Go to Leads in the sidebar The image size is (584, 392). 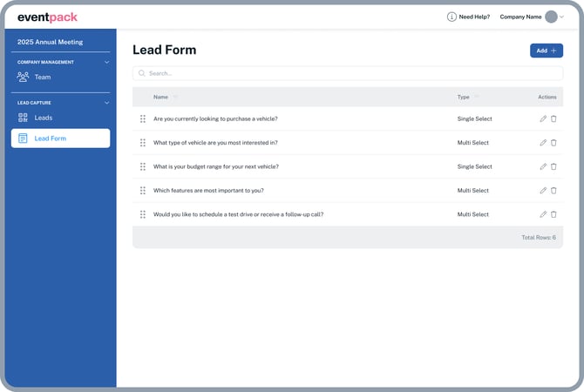[43, 118]
